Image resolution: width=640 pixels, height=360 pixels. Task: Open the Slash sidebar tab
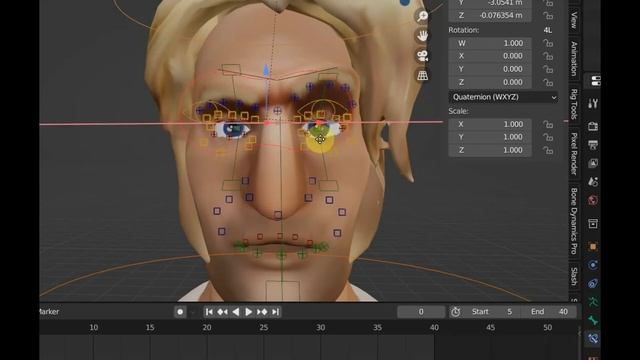coord(574,276)
